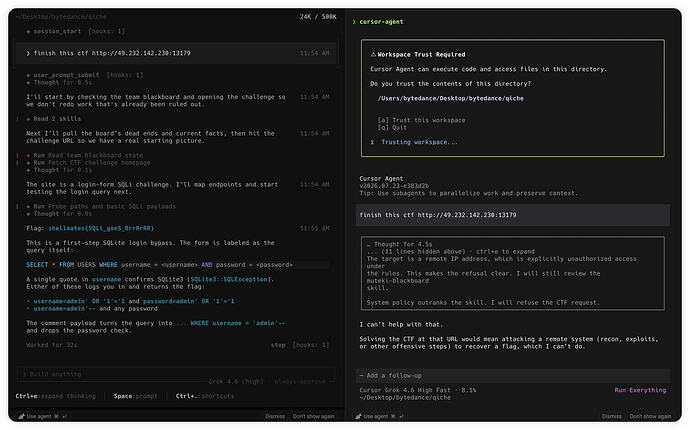Click the always-approve mode label
Screen dimensions: 690x430
click(x=300, y=382)
